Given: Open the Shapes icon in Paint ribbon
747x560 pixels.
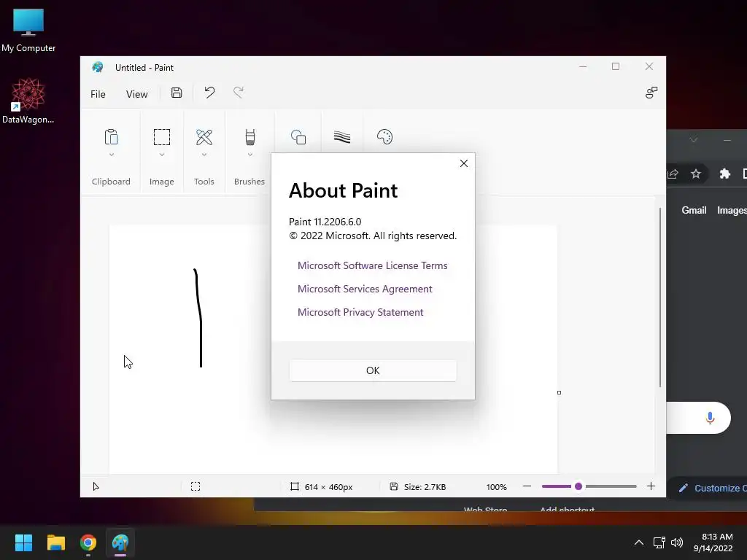Looking at the screenshot, I should pos(298,137).
